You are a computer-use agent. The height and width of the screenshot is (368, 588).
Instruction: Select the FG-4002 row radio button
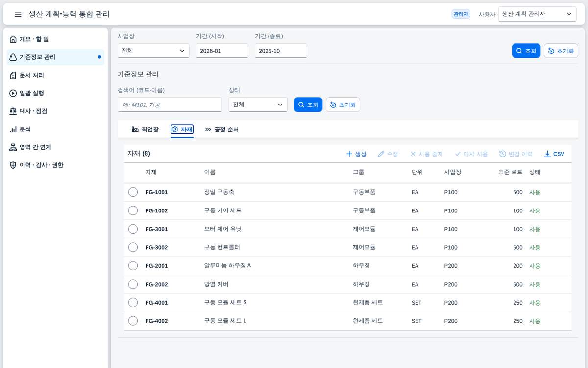[133, 321]
